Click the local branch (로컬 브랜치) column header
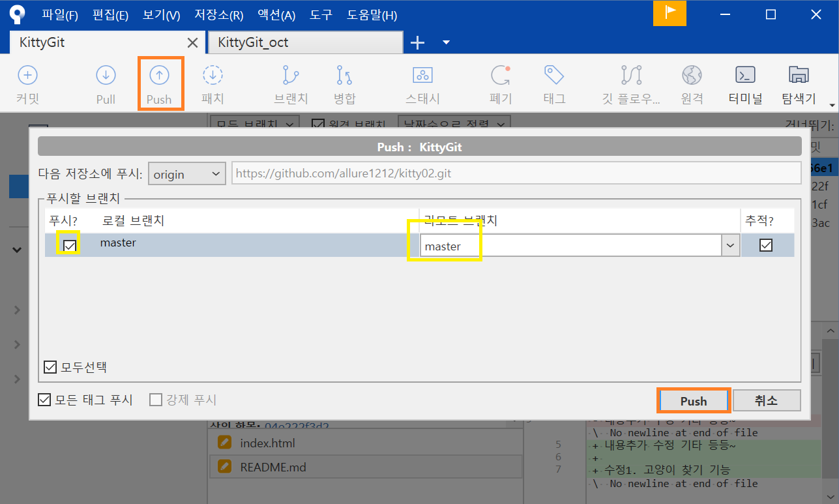Screen dimensions: 839x504 [134, 220]
